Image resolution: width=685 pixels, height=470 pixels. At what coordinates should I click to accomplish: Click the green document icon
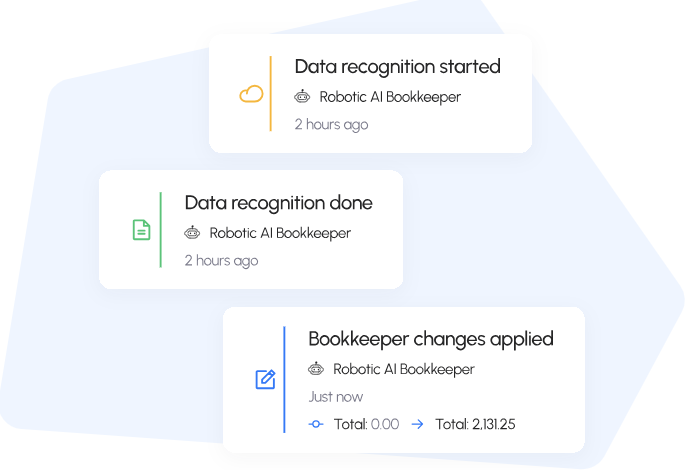point(142,230)
